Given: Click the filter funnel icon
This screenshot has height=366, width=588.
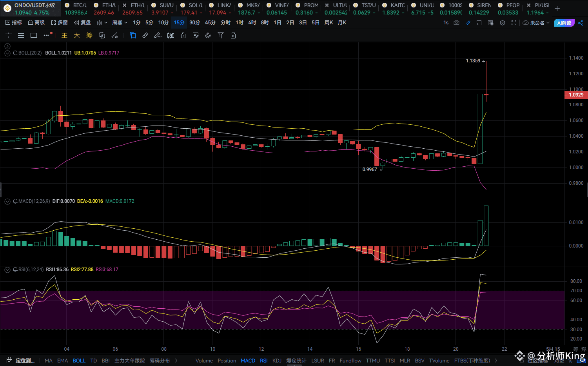Looking at the screenshot, I should 221,36.
